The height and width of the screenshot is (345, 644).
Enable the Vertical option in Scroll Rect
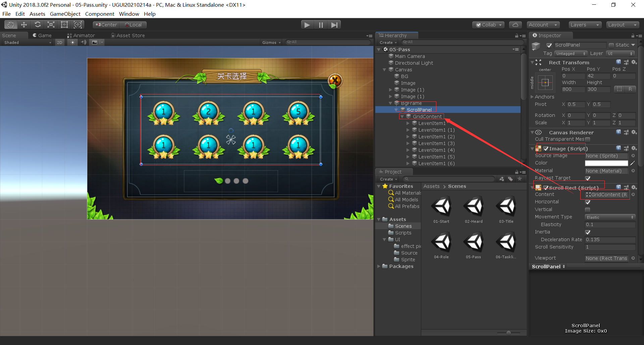tap(588, 209)
